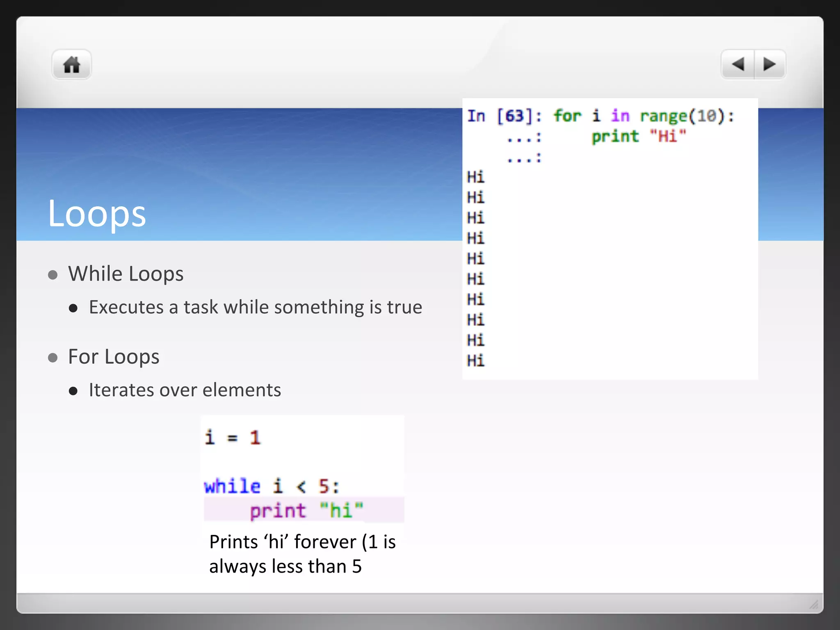Click the 'while i < 5:' code line

coord(272,486)
